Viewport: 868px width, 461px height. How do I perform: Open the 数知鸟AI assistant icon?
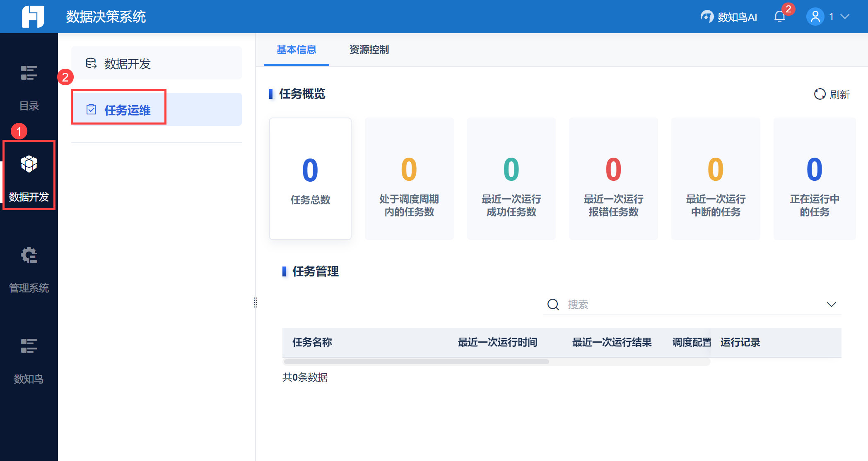pyautogui.click(x=707, y=17)
